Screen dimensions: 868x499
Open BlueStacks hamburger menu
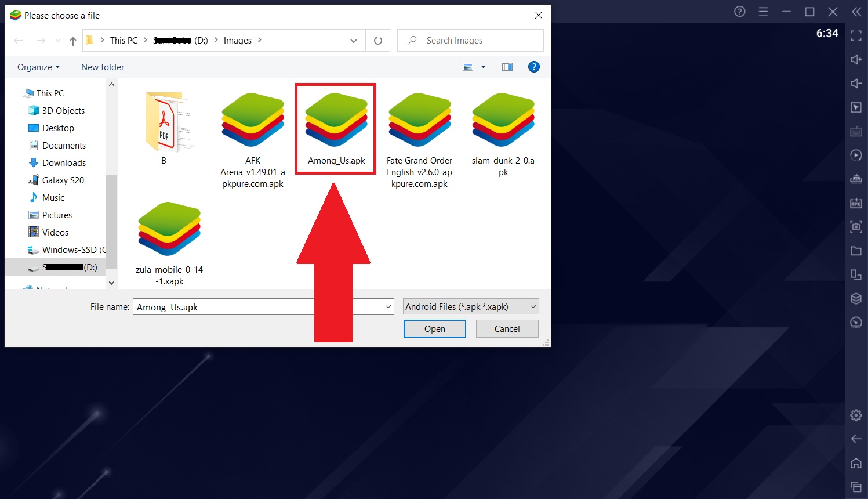point(763,12)
